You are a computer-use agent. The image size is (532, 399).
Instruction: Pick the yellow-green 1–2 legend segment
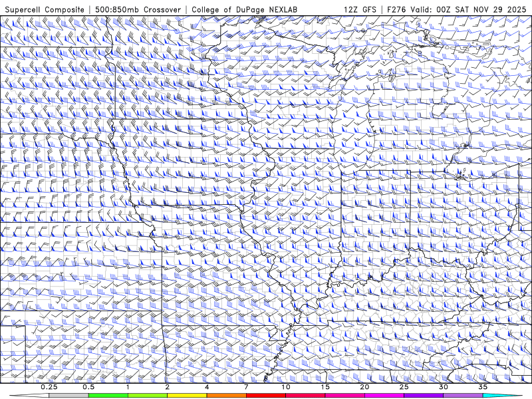[x=148, y=396]
